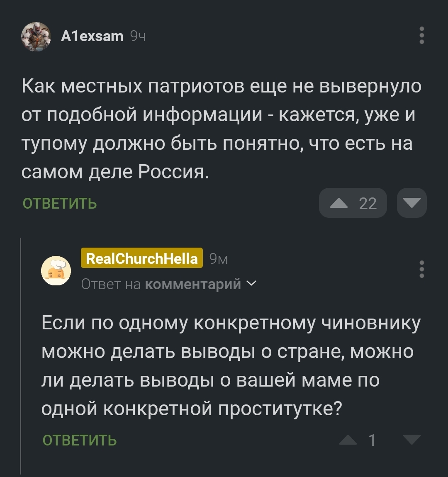Downvote RealChurchHella's reply
This screenshot has width=448, height=477.
click(x=411, y=440)
